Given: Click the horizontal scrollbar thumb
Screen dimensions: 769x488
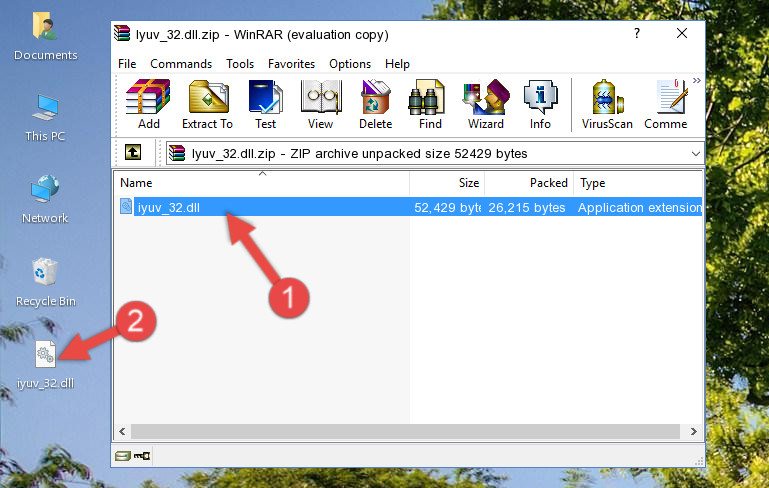Looking at the screenshot, I should pos(405,432).
